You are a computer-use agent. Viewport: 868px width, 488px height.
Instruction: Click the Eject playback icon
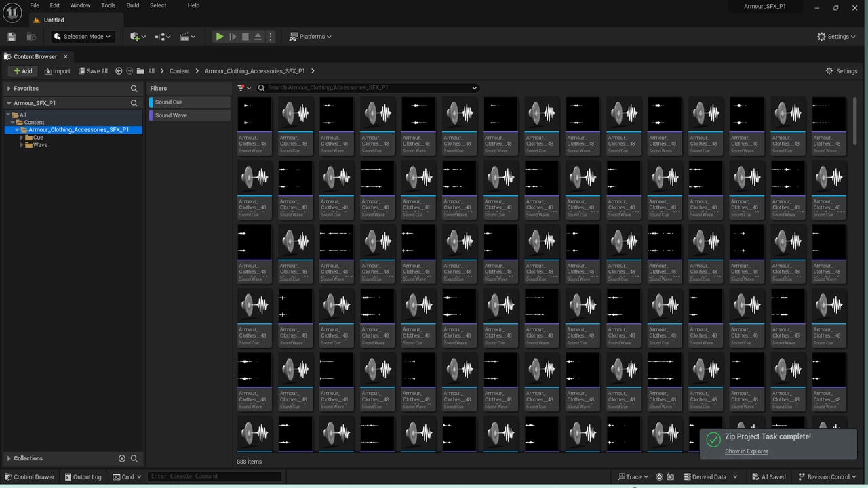[x=258, y=37]
